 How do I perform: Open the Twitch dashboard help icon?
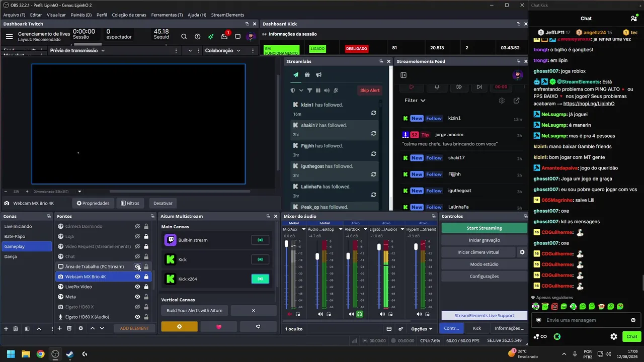pos(197,36)
